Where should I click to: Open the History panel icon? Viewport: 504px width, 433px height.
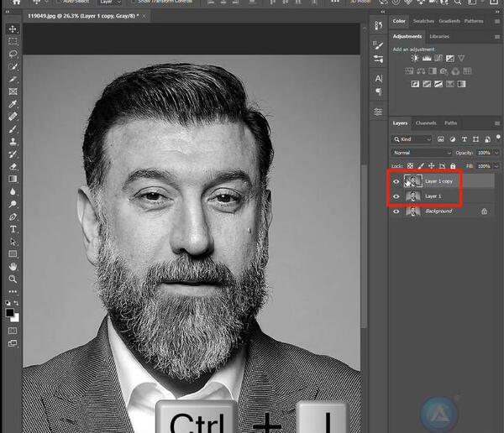tap(378, 25)
